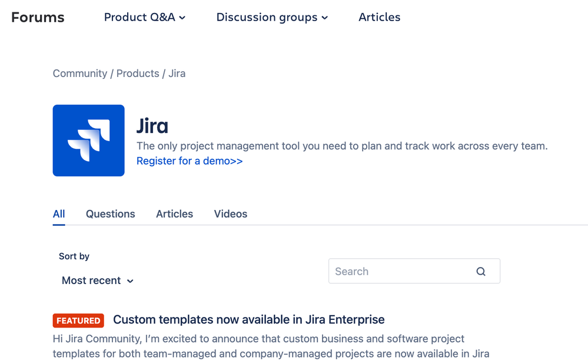Click the red FEATURED badge

pyautogui.click(x=78, y=320)
